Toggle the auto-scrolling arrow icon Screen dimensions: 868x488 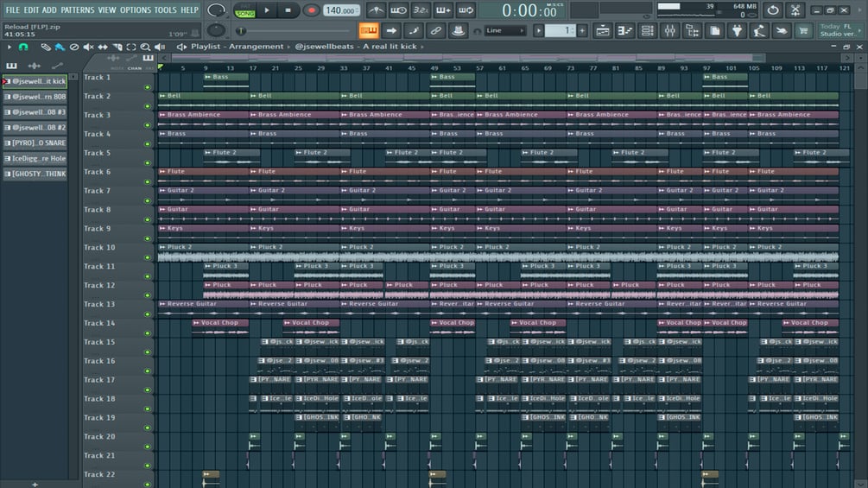[x=391, y=30]
